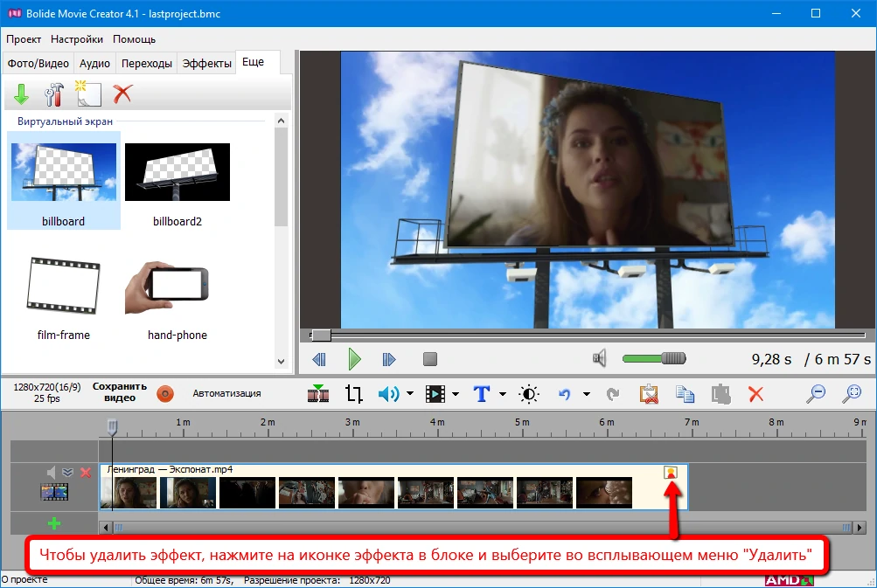Viewport: 877px width, 588px height.
Task: Click Автоматизация button
Action: point(226,393)
